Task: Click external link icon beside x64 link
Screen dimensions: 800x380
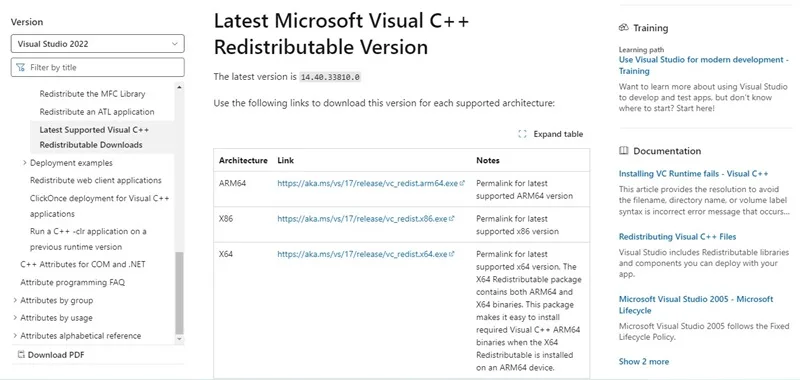Action: click(x=452, y=254)
